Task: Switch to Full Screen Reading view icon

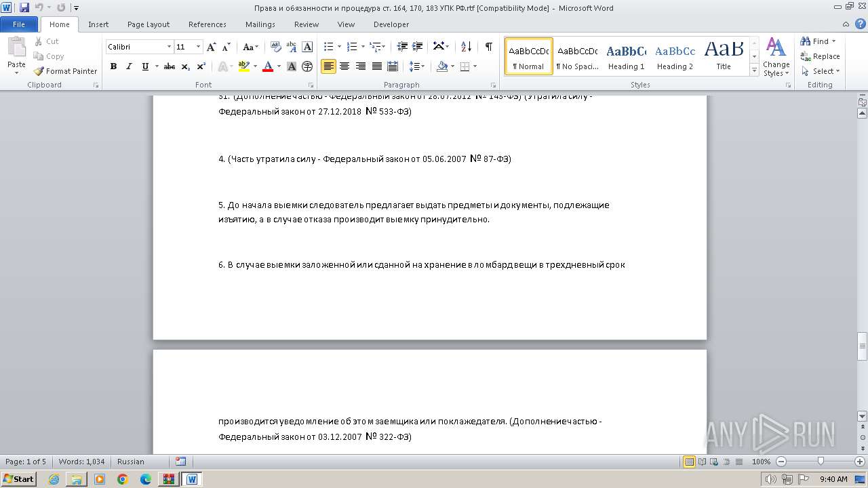Action: [702, 462]
